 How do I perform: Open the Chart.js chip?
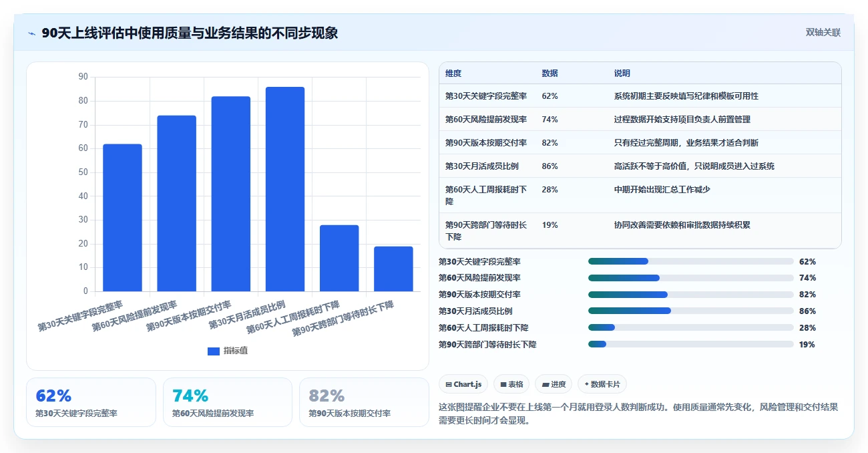point(463,384)
